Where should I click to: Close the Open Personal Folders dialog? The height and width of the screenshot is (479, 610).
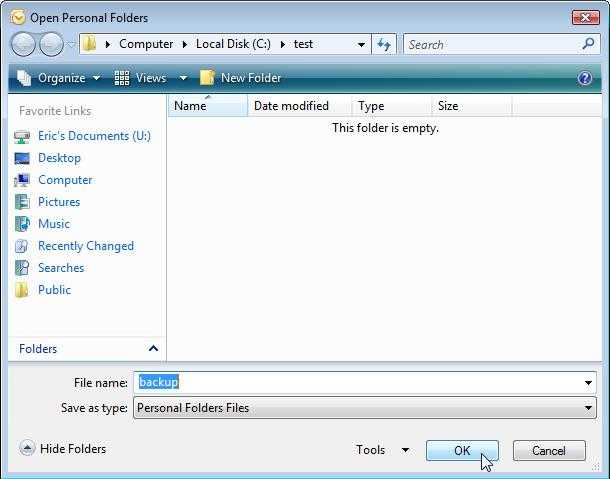click(x=585, y=18)
